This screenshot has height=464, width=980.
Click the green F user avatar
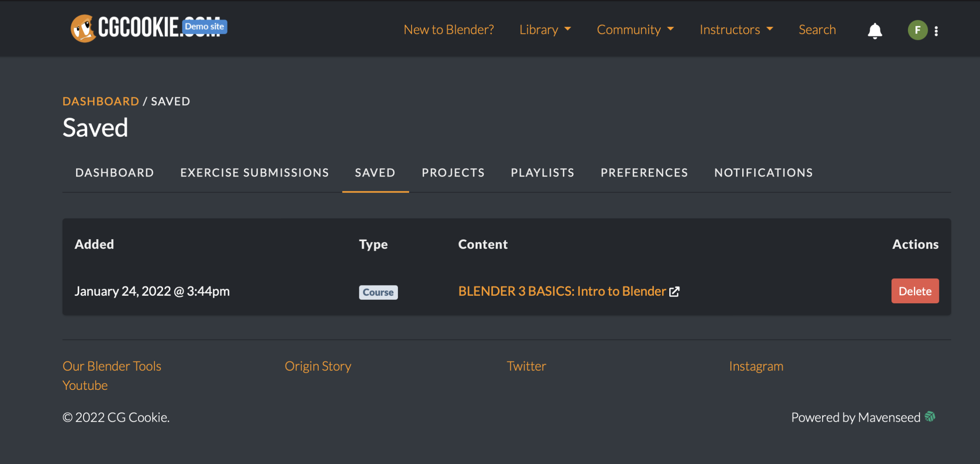[x=917, y=30]
